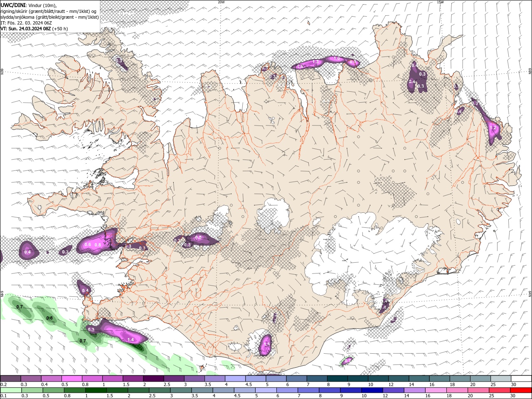Screen dimensions: 532x399
Task: Click the rain swatch between 3 and 3.5
Action: click(181, 390)
